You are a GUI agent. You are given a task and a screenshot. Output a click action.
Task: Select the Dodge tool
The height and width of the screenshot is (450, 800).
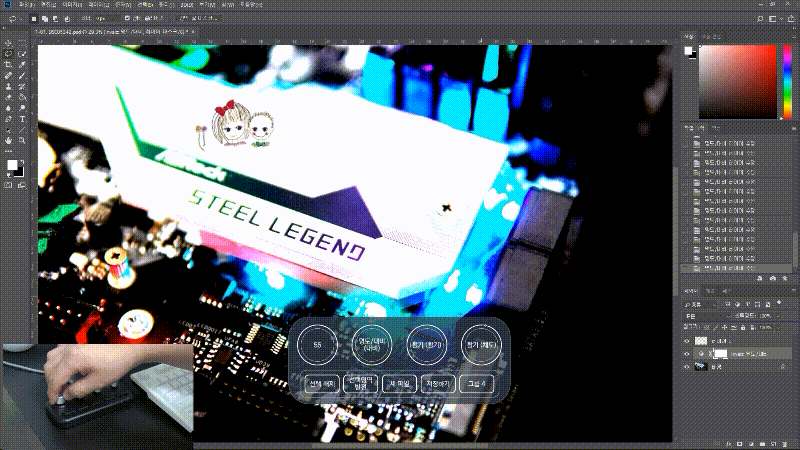point(22,108)
